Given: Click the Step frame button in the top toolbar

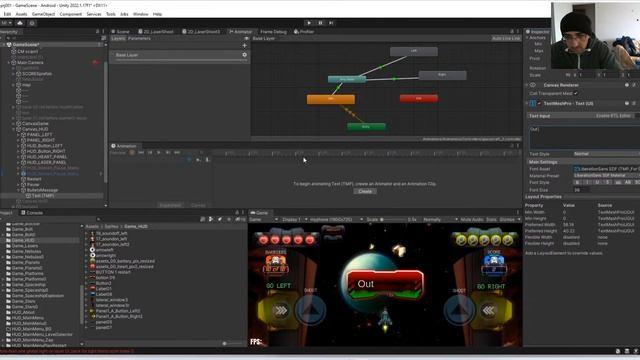Looking at the screenshot, I should [331, 23].
